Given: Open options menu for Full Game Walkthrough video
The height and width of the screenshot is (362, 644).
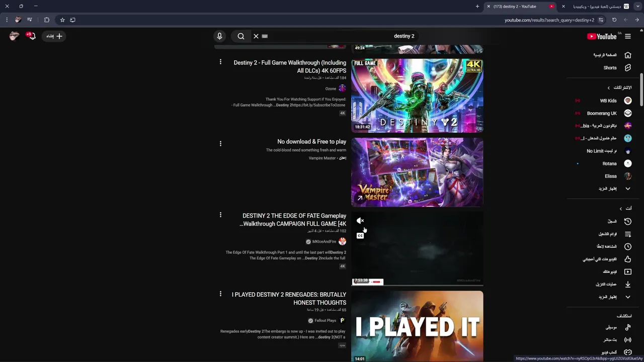Looking at the screenshot, I should point(220,62).
